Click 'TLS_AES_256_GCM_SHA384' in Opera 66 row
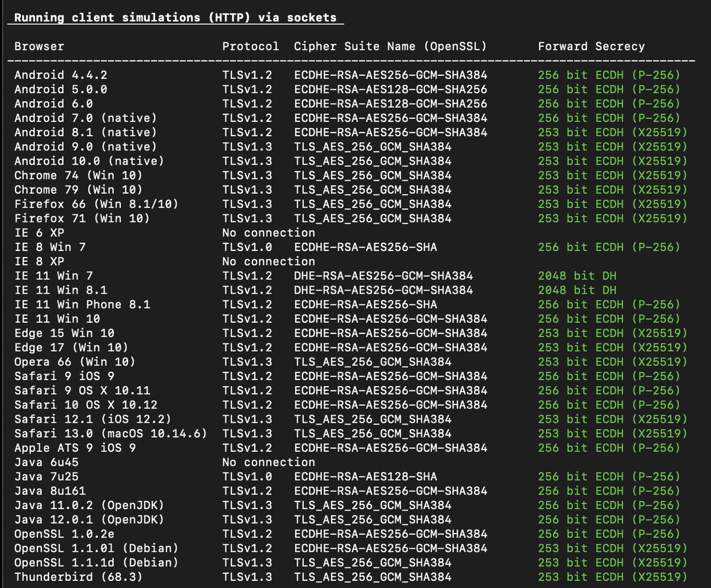The height and width of the screenshot is (588, 711). point(373,362)
